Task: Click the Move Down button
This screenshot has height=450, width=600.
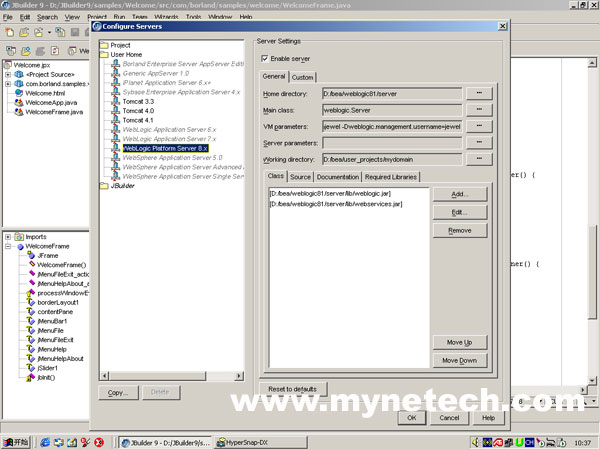Action: [x=460, y=360]
